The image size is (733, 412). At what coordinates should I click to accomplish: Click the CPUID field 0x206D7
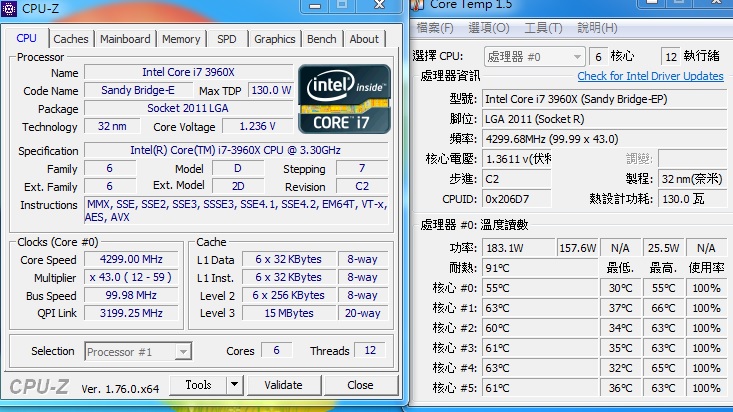click(517, 199)
